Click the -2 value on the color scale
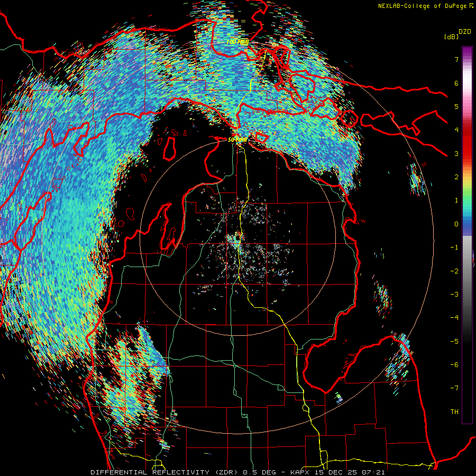Image resolution: width=476 pixels, height=476 pixels. 454,271
